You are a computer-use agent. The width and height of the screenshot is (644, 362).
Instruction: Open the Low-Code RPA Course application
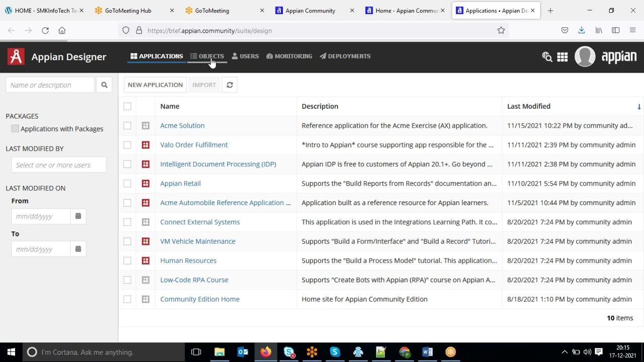194,280
